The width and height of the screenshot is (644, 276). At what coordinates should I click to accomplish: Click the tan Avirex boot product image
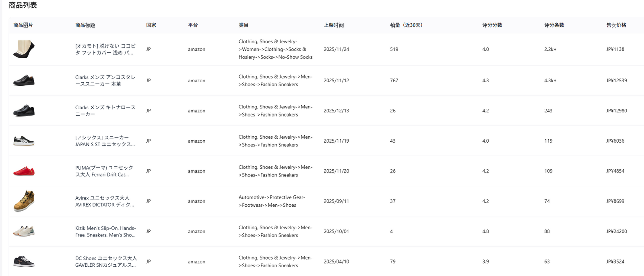(x=24, y=201)
